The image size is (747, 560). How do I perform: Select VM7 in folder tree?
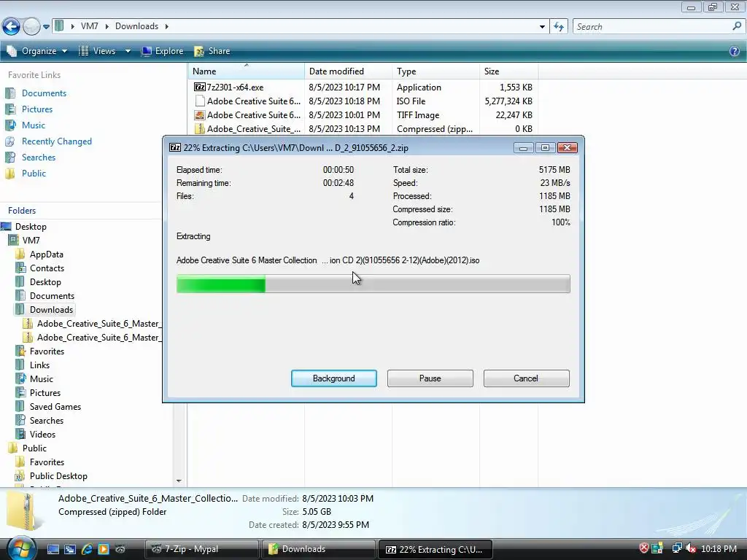click(31, 241)
